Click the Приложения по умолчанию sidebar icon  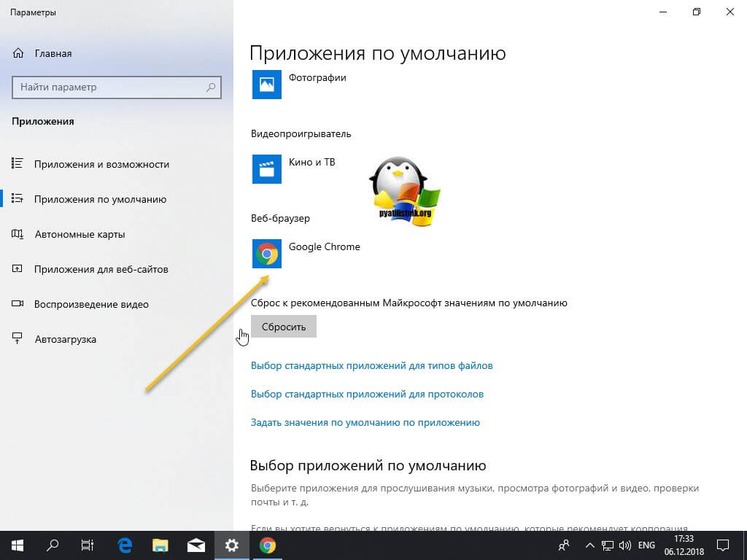coord(18,198)
